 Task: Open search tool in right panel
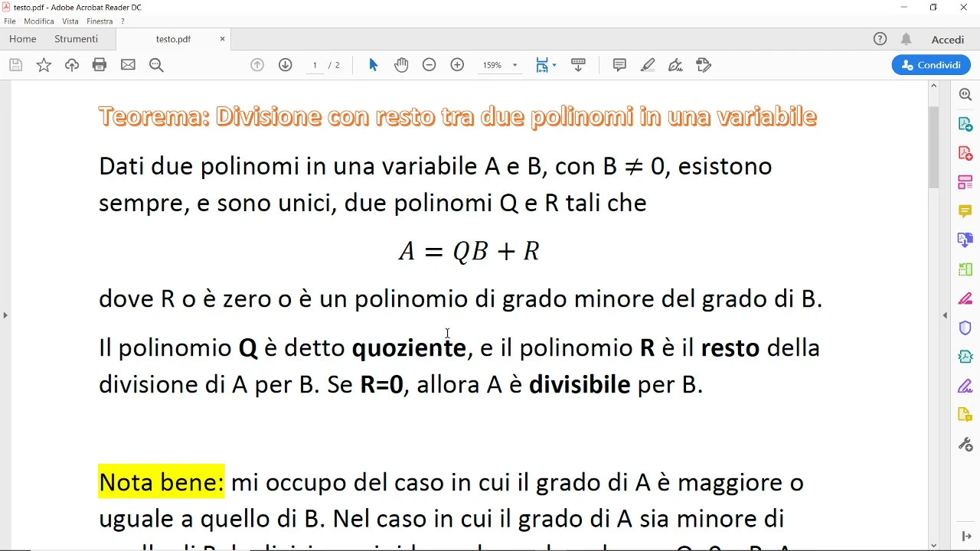(x=965, y=94)
